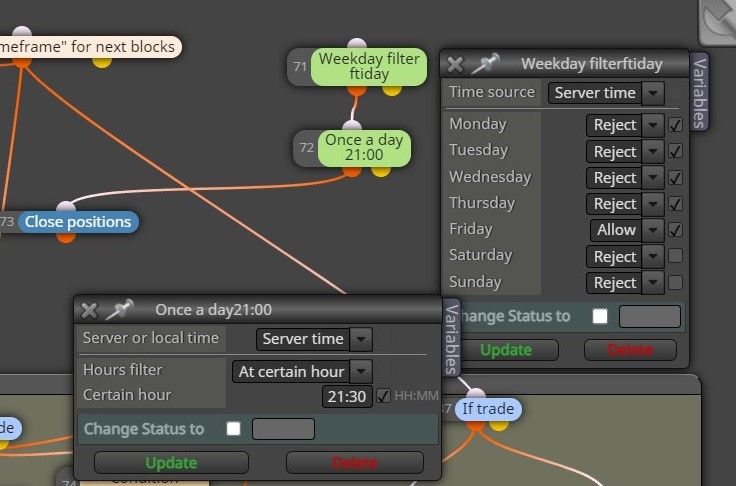Toggle the Thursday checkbox
Viewport: 736px width, 486px height.
tap(675, 204)
